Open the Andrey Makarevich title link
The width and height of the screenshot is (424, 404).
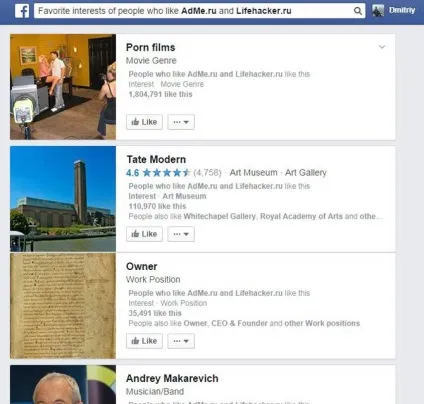[x=172, y=378]
